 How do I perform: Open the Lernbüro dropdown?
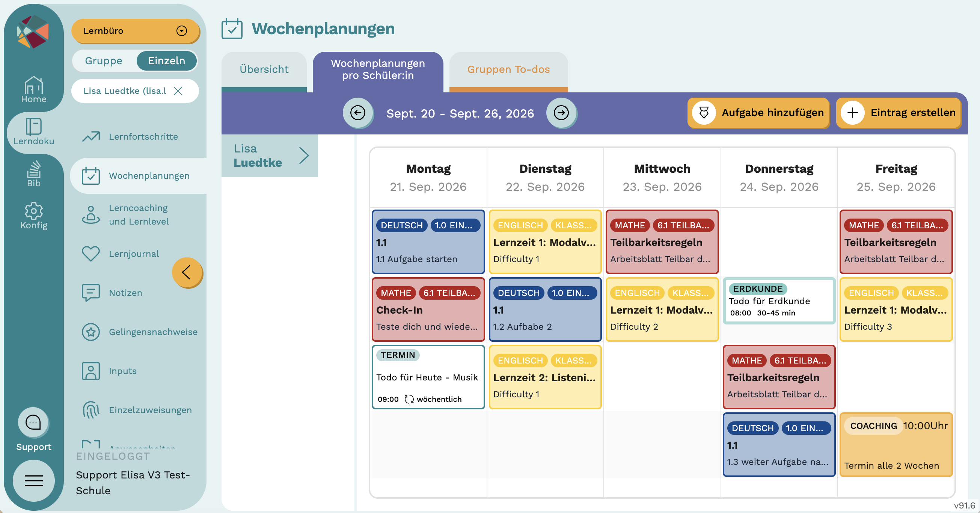pyautogui.click(x=135, y=31)
